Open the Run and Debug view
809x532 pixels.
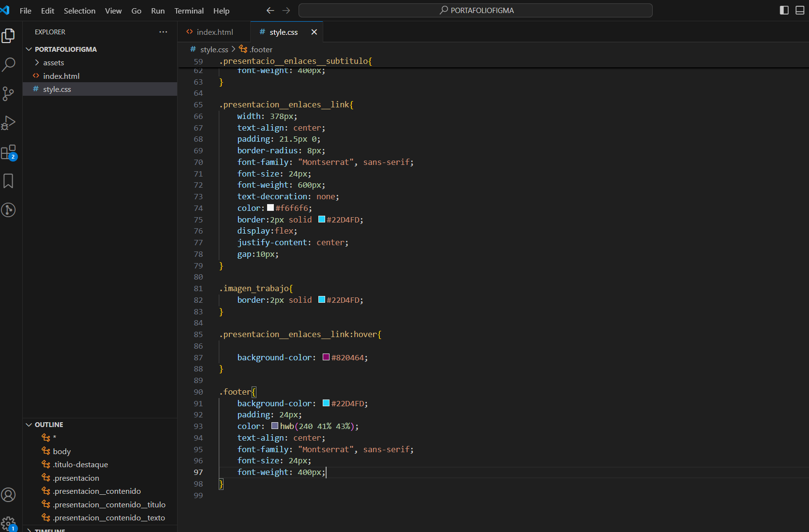coord(9,123)
